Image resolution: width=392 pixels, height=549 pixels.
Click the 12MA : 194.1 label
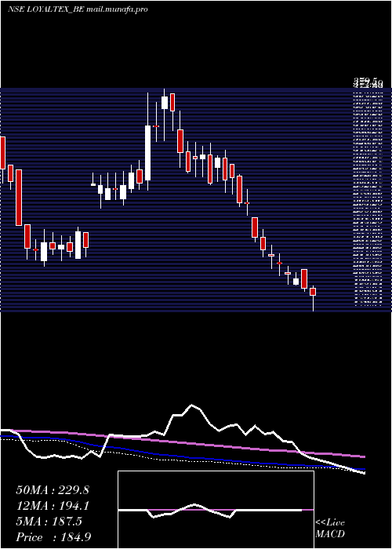tap(53, 506)
